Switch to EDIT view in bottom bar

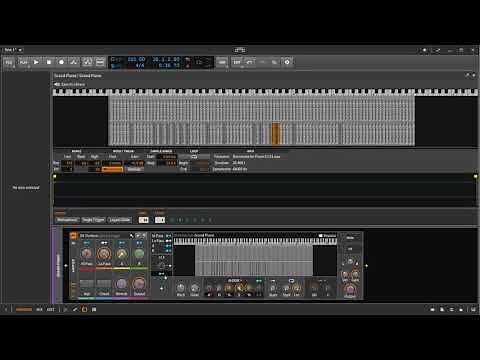pyautogui.click(x=50, y=309)
